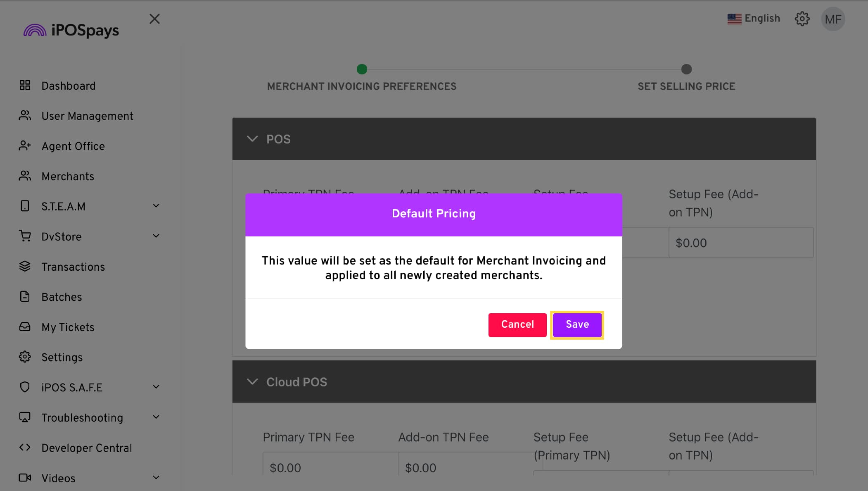Open the Merchants menu item

click(x=68, y=176)
